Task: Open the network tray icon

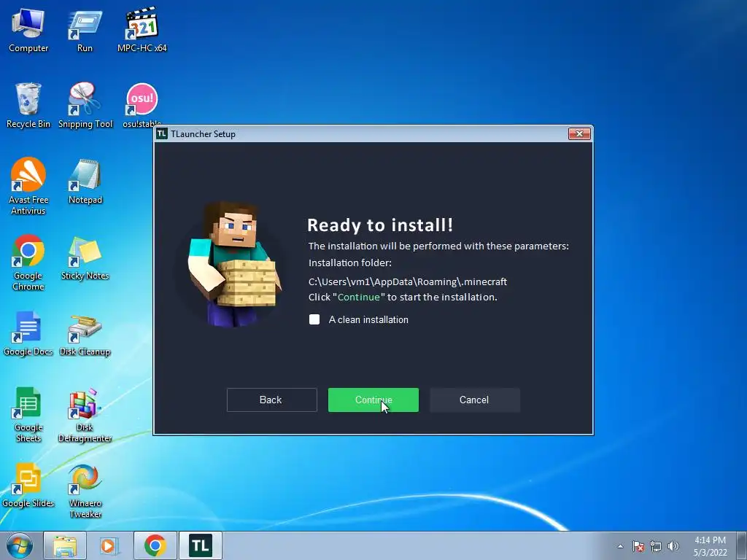Action: (656, 546)
